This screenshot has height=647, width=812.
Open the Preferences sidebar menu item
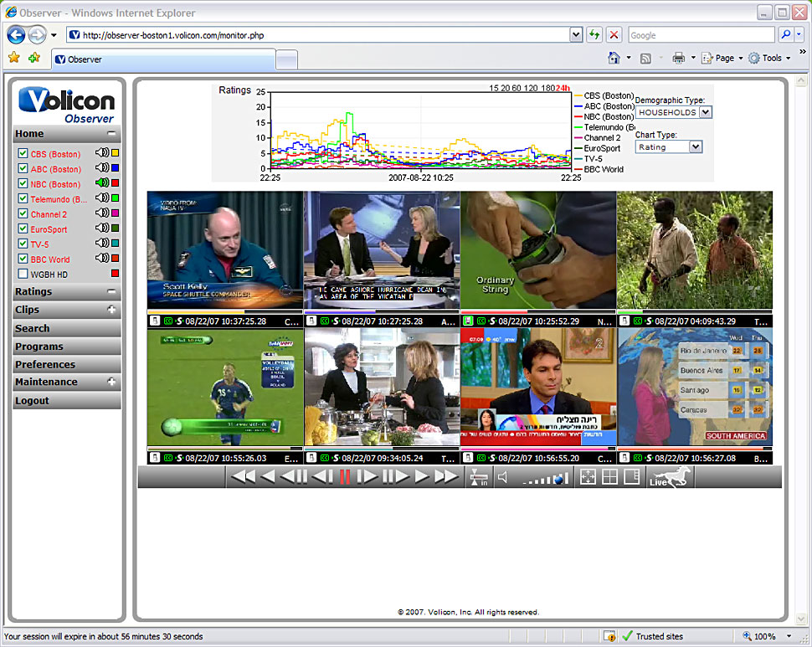click(45, 364)
